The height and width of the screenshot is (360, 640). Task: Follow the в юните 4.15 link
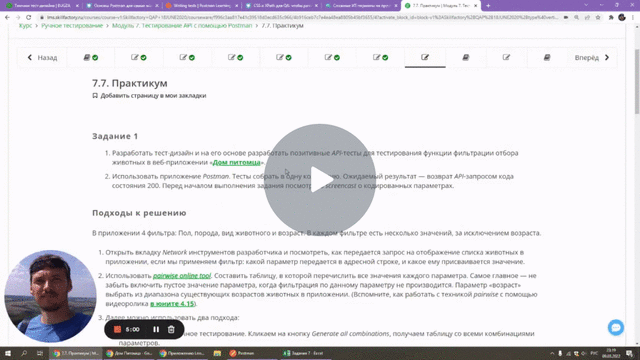(x=172, y=304)
